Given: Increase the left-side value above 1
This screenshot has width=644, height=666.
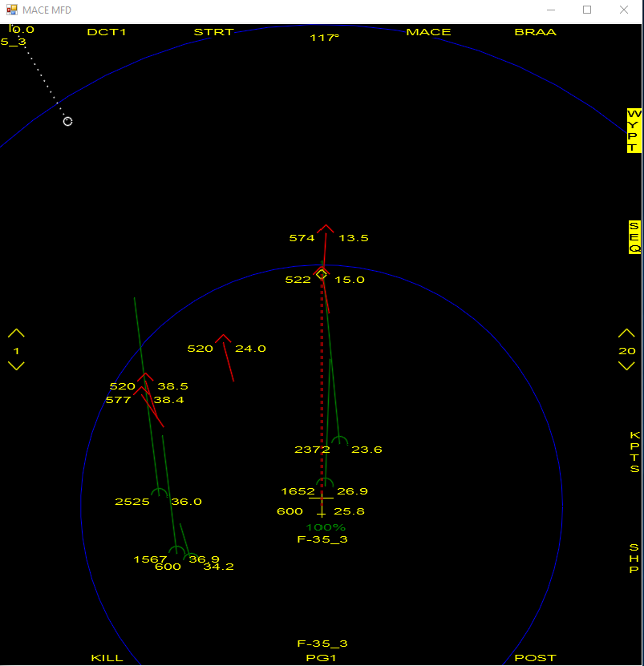Looking at the screenshot, I should pyautogui.click(x=16, y=333).
